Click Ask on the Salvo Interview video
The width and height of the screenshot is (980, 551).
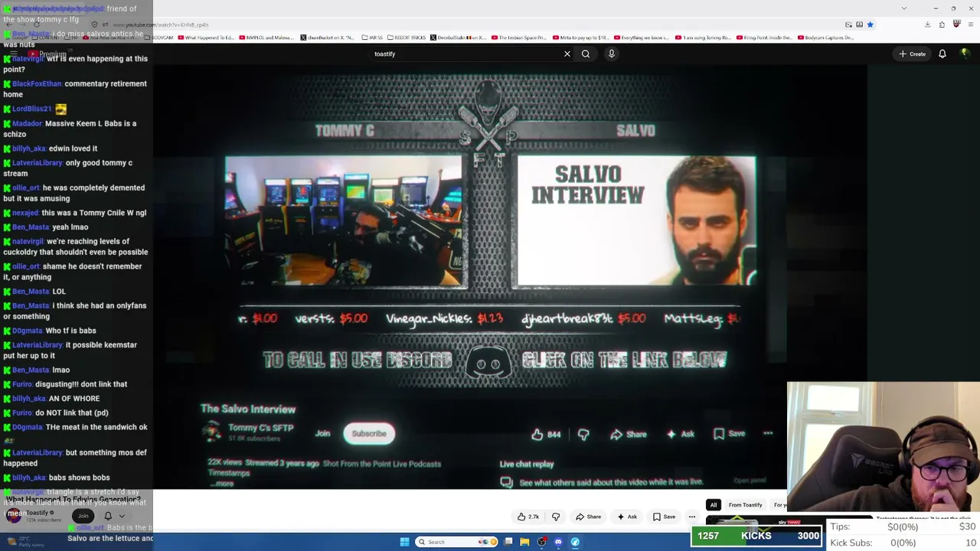[x=681, y=434]
